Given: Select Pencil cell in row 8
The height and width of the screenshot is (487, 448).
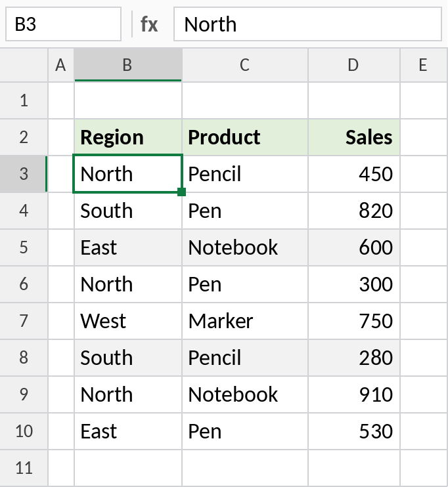Looking at the screenshot, I should [245, 358].
